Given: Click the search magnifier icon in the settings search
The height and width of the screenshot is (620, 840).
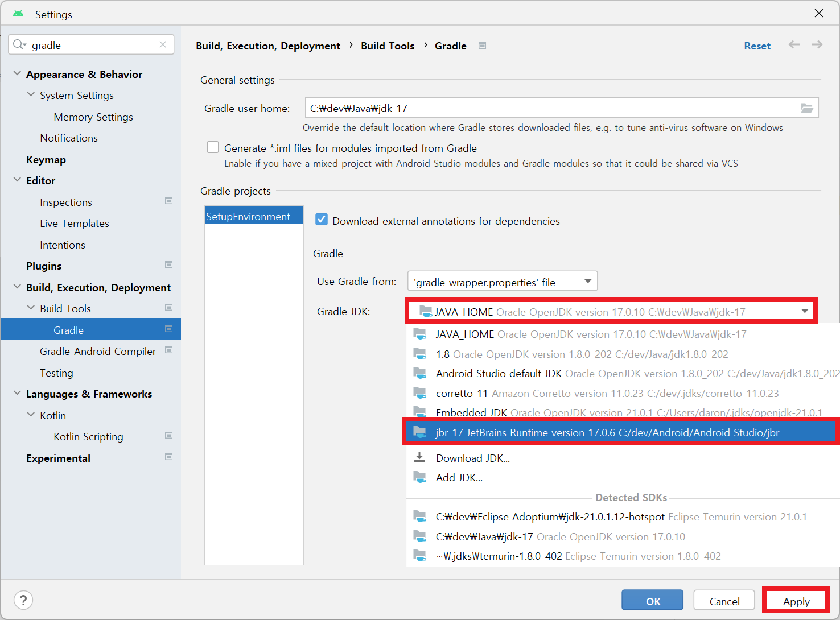Looking at the screenshot, I should (x=19, y=44).
